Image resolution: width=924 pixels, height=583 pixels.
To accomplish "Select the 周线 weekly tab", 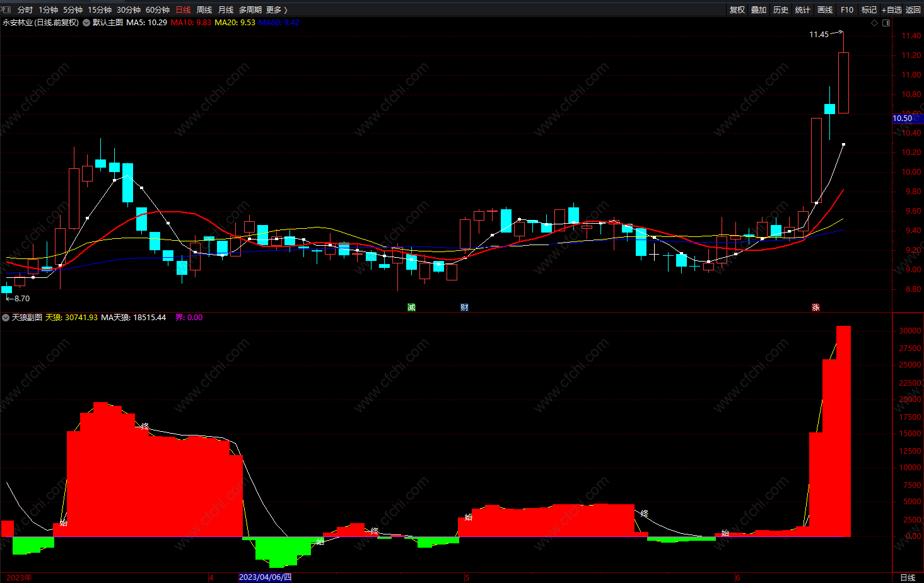I will (x=204, y=9).
